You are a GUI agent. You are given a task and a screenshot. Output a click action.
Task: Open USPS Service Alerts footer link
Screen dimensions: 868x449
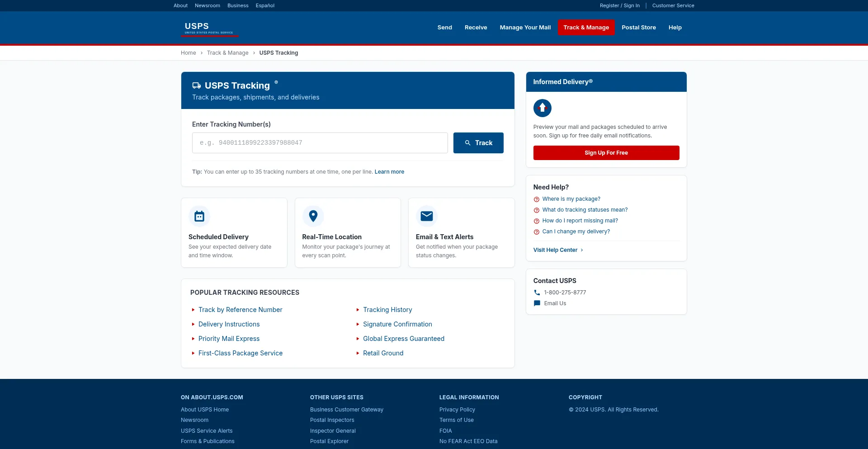(207, 431)
